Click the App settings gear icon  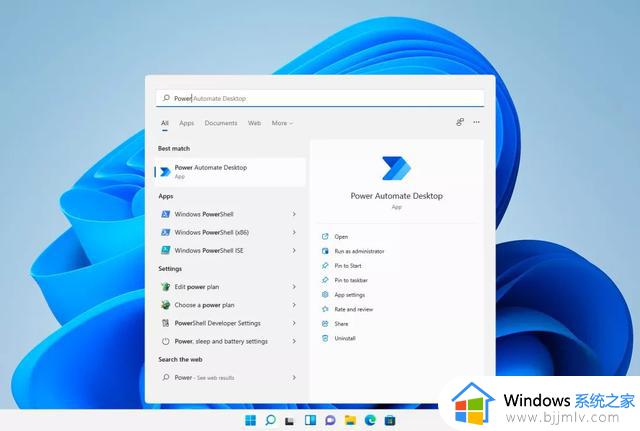click(325, 295)
